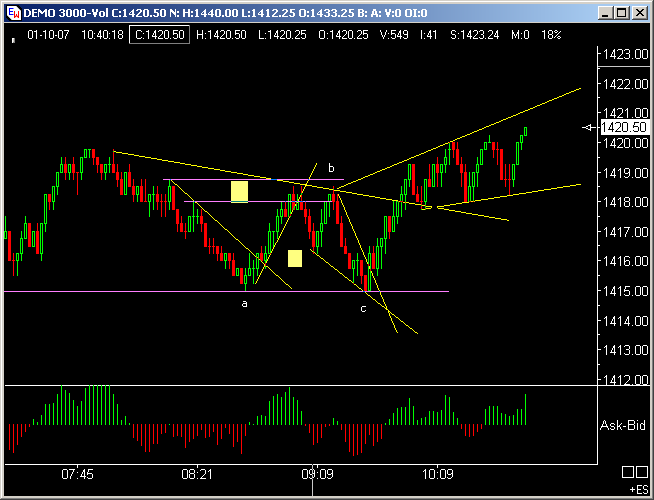The height and width of the screenshot is (500, 654).
Task: Click the S:1423.24 study value
Action: (474, 35)
